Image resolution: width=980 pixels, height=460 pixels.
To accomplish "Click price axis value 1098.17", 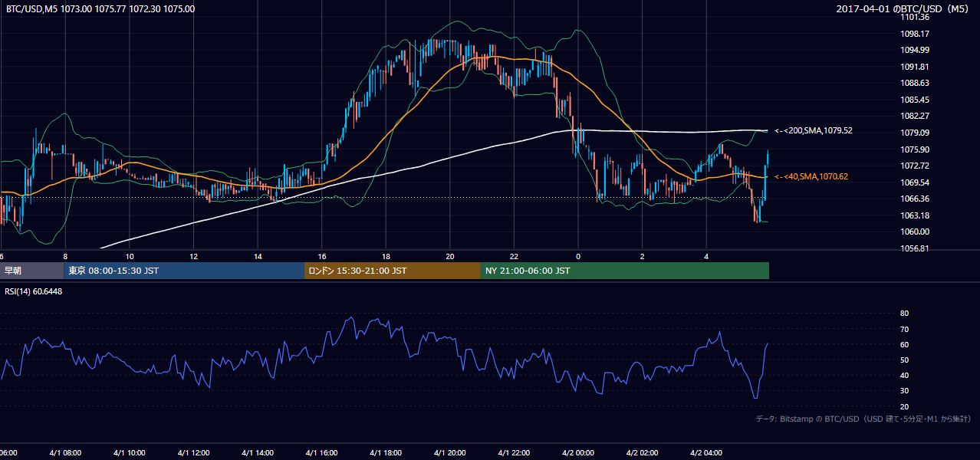I will click(x=916, y=34).
